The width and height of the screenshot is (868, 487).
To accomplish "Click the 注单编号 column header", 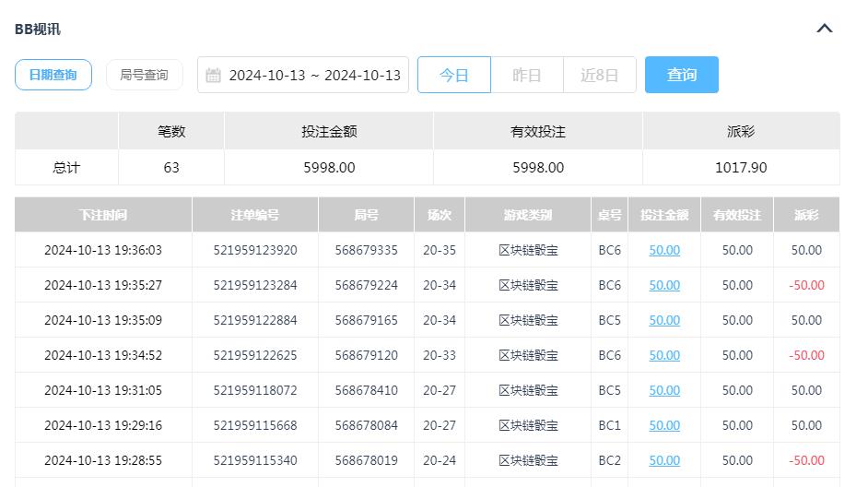I will point(255,215).
